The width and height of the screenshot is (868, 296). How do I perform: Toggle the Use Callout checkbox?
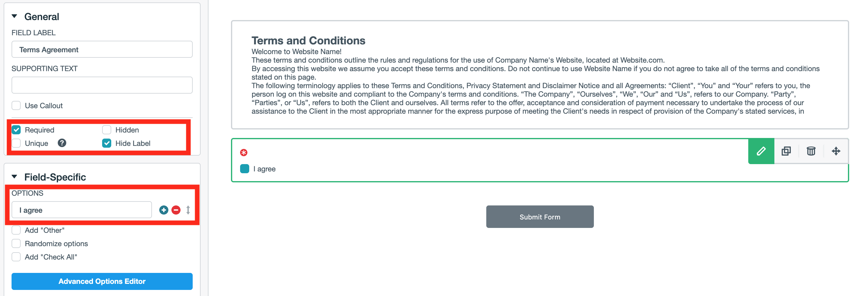pyautogui.click(x=16, y=106)
